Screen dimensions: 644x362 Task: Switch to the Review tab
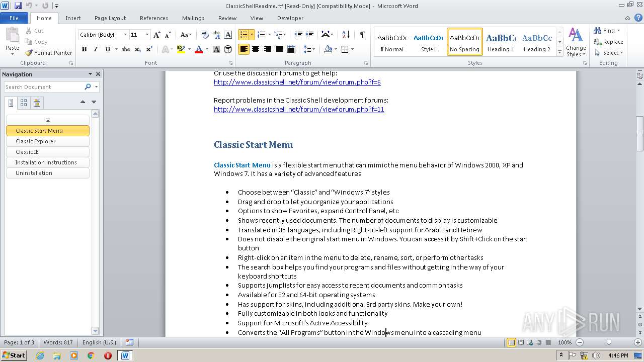[x=227, y=18]
